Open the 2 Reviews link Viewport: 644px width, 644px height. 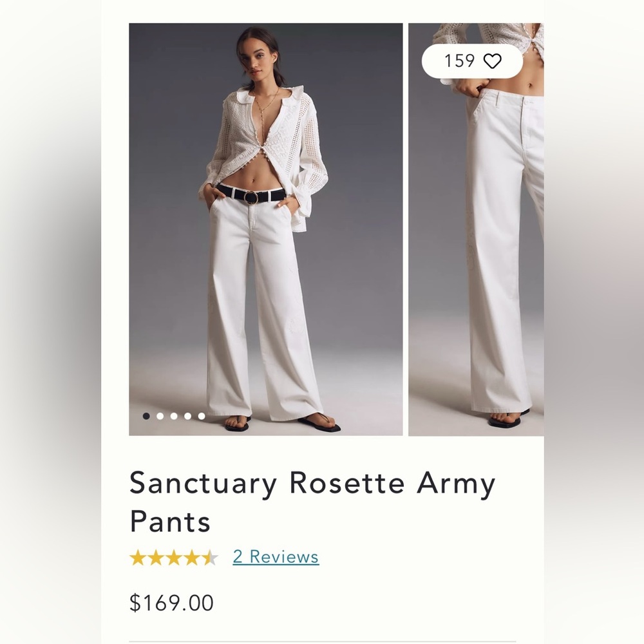[276, 556]
